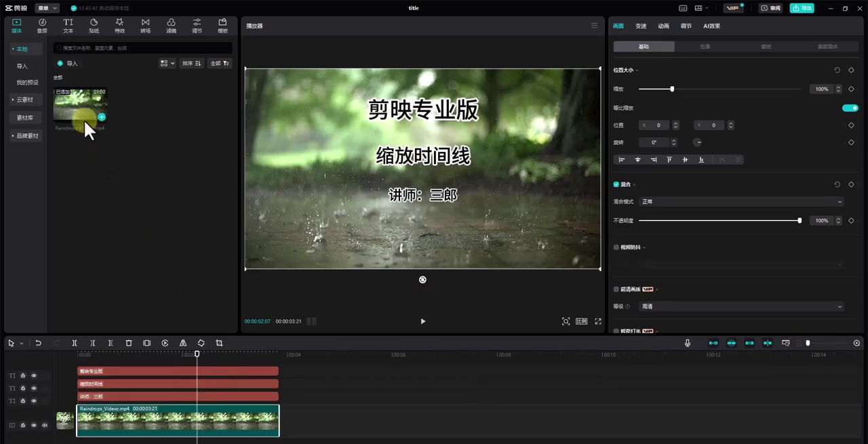This screenshot has width=868, height=444.
Task: Enter full screen from player corner icon
Action: [598, 321]
